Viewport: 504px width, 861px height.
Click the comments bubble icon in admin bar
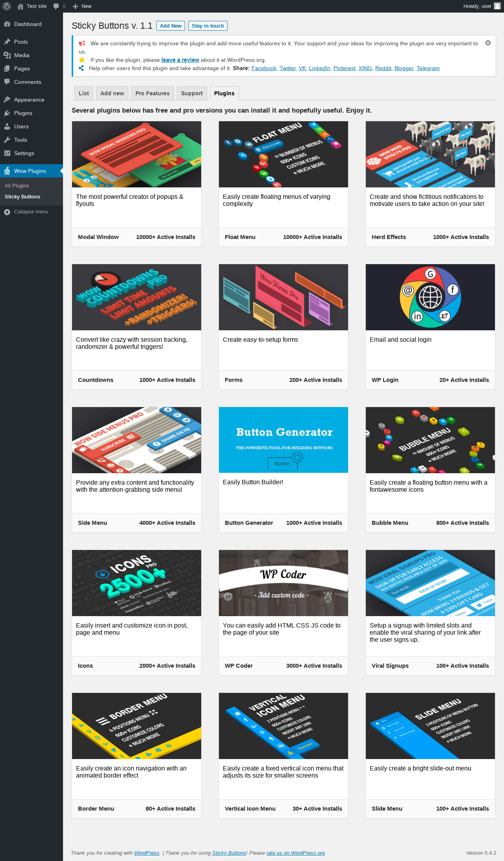[x=56, y=6]
